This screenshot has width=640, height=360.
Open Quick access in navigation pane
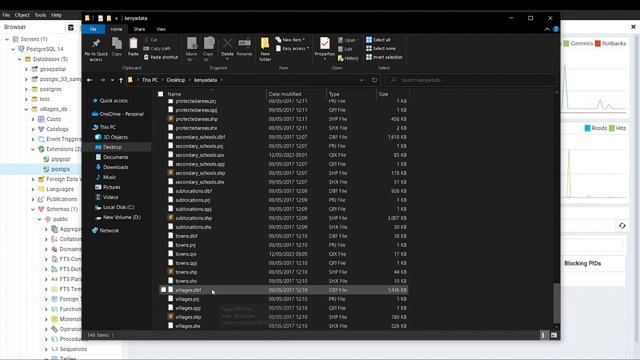[113, 100]
